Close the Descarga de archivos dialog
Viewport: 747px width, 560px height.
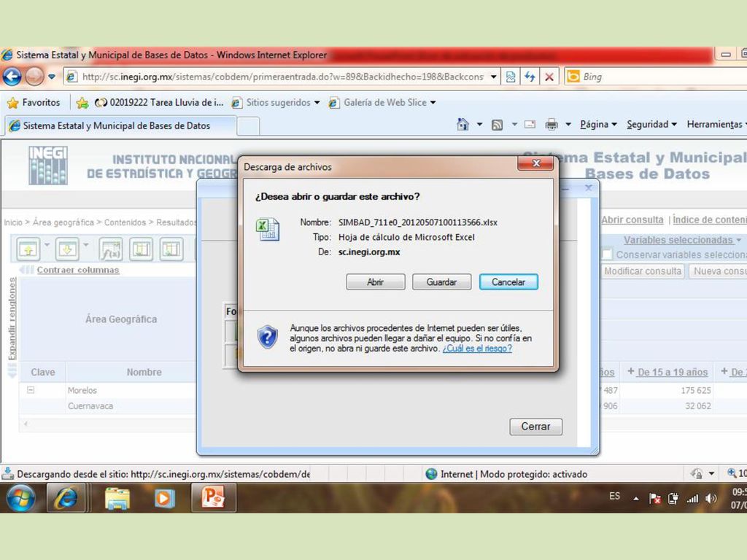tap(535, 163)
